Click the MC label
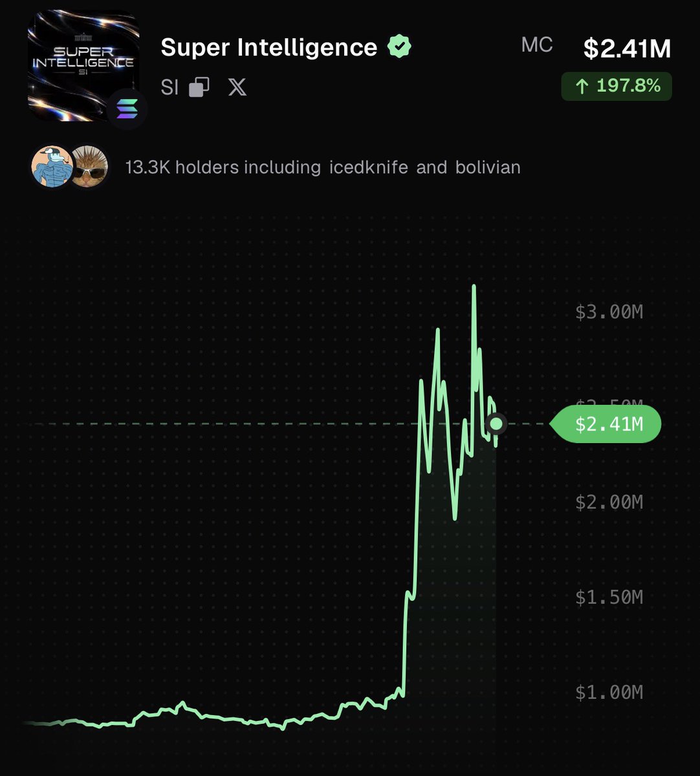Screen dimensions: 700x776 click(x=537, y=45)
